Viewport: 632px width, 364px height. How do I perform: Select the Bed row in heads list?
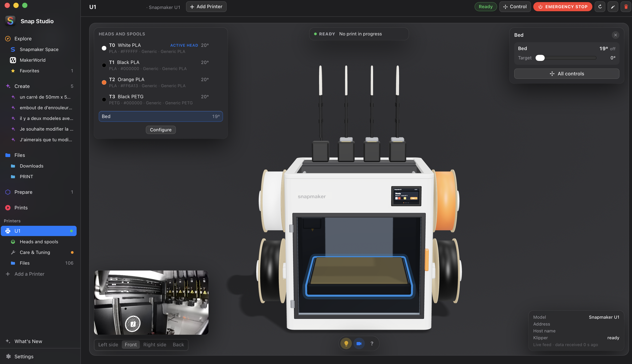161,116
